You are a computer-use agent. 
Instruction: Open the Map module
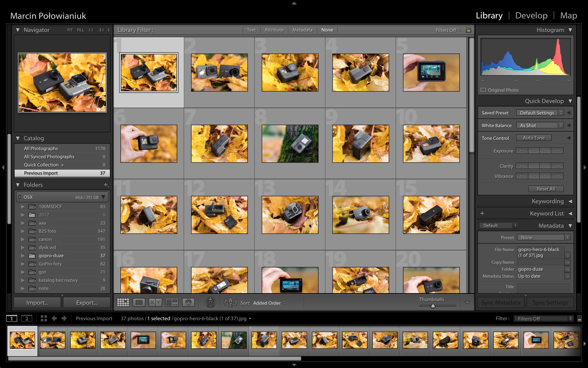coord(568,16)
